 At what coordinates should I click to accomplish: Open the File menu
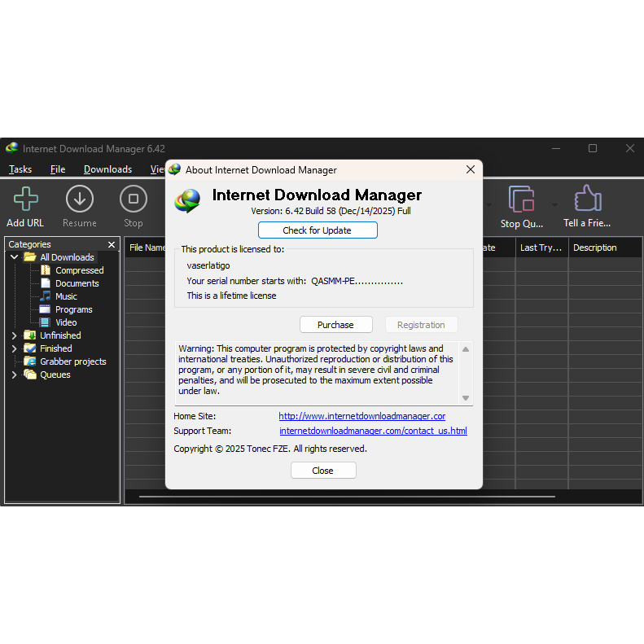[58, 169]
